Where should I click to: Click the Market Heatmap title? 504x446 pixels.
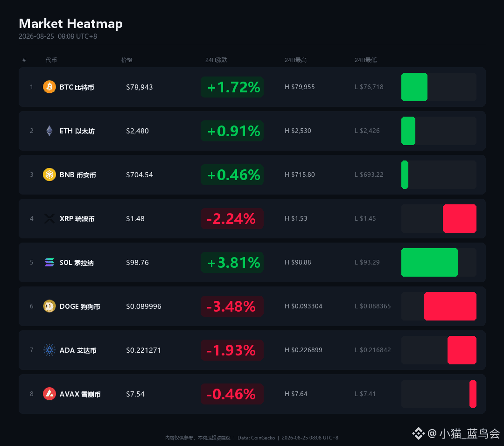(x=71, y=24)
